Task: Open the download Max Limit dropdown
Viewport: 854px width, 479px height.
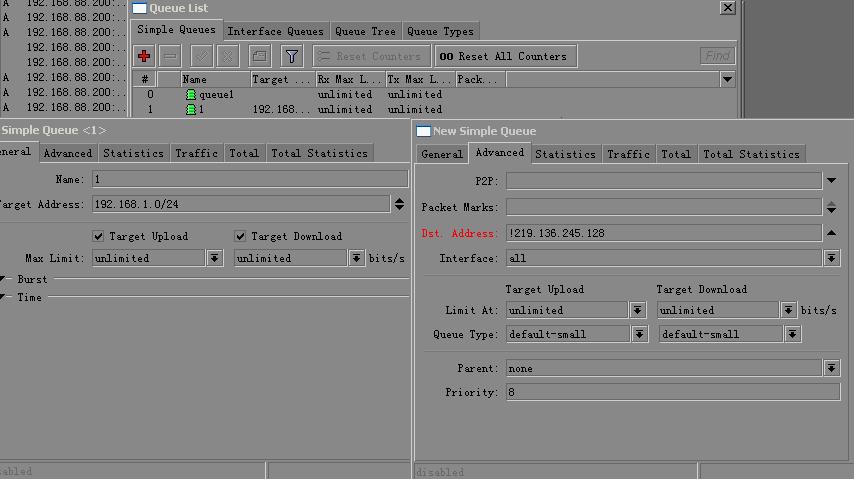Action: click(x=356, y=258)
